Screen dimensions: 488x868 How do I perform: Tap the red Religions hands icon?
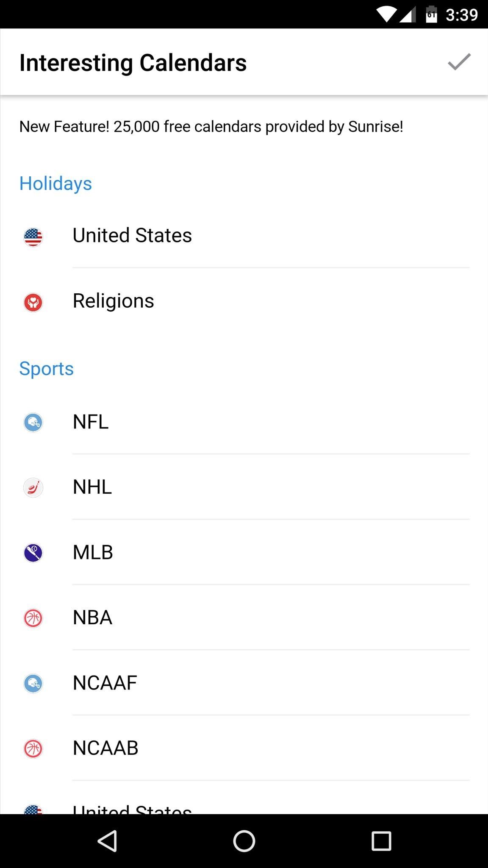(x=33, y=302)
